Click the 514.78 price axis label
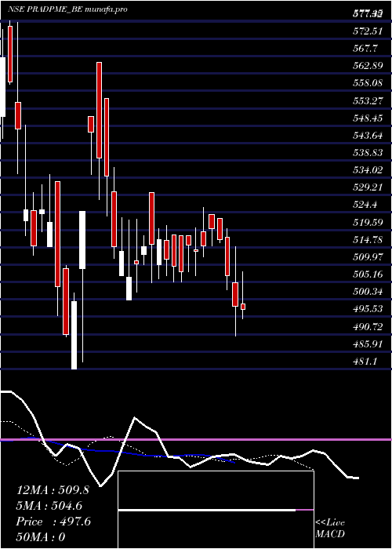This screenshot has height=549, width=392. (368, 240)
